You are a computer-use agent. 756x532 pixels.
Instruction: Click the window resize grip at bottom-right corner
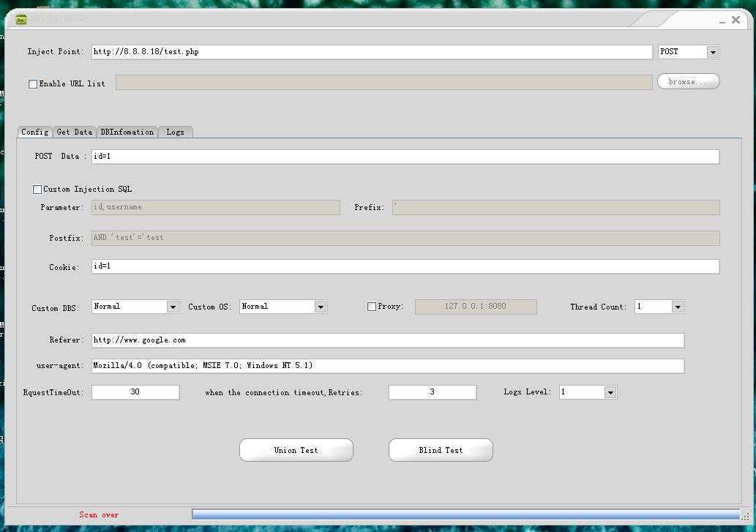746,515
